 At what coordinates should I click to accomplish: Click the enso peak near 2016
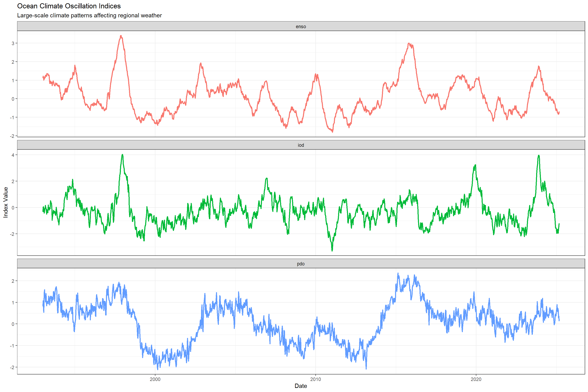point(409,43)
